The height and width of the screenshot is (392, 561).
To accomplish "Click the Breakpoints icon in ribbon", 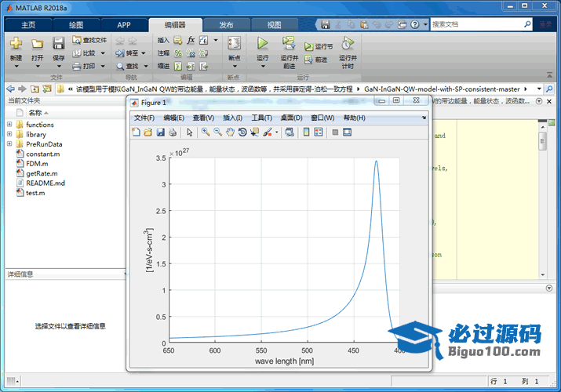I will pos(234,45).
